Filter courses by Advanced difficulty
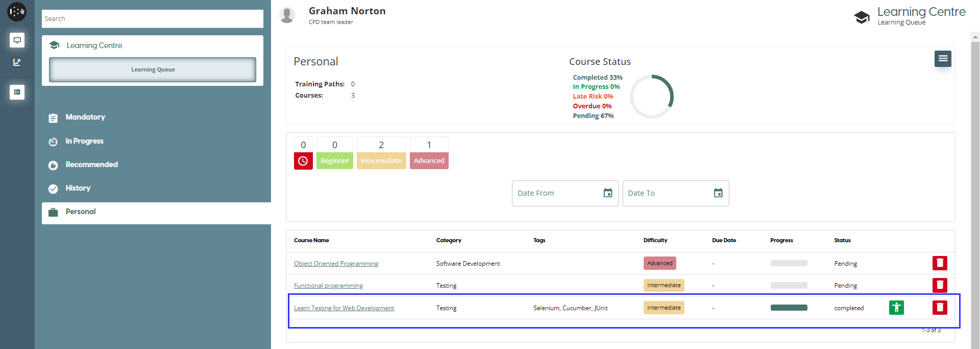This screenshot has width=980, height=349. coord(429,160)
